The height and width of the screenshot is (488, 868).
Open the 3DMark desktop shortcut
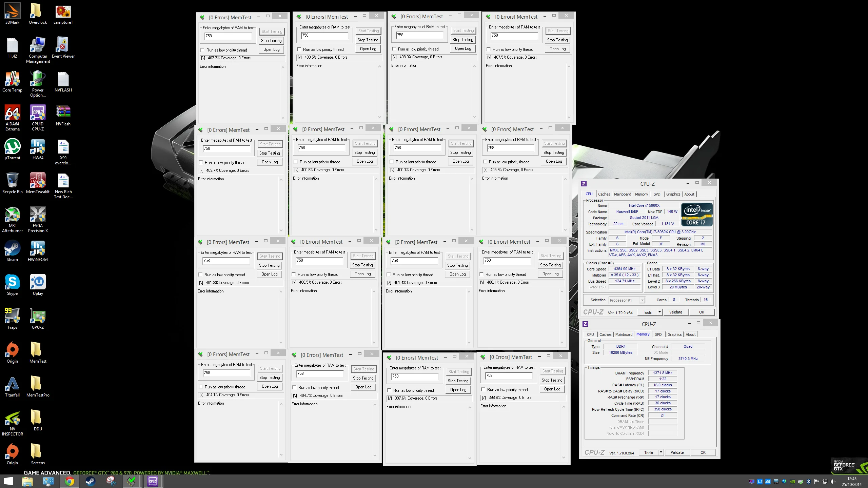click(x=12, y=14)
